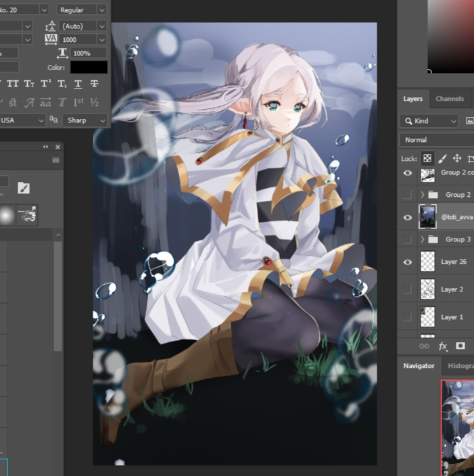Enable discretionary ligatures (st) OpenType option
This screenshot has width=474, height=476.
[x=13, y=103]
